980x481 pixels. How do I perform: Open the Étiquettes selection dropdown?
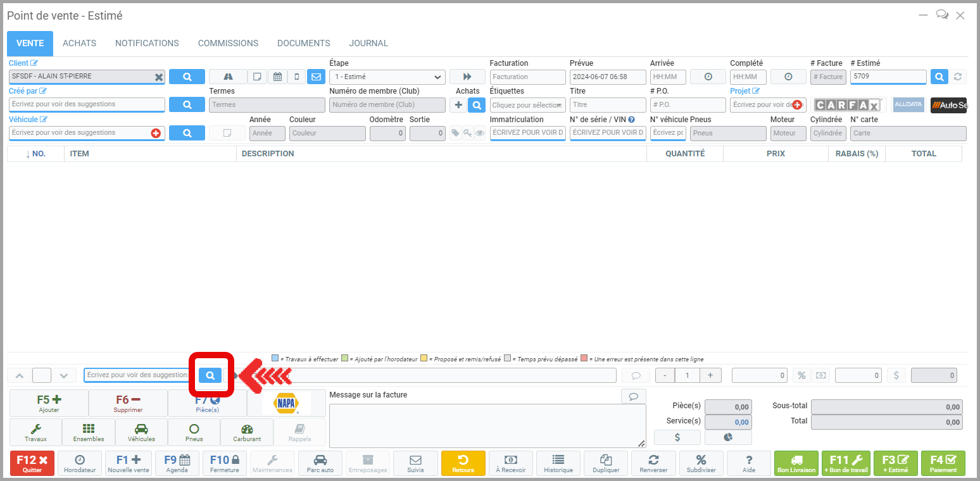click(527, 105)
